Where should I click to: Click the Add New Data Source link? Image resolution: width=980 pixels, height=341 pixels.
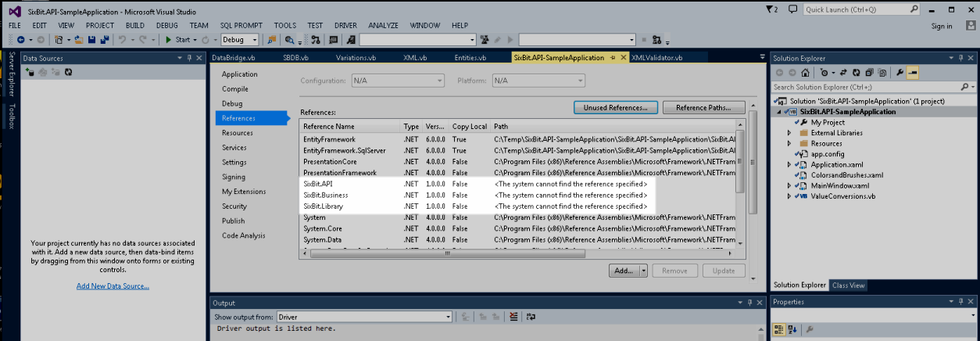coord(113,286)
